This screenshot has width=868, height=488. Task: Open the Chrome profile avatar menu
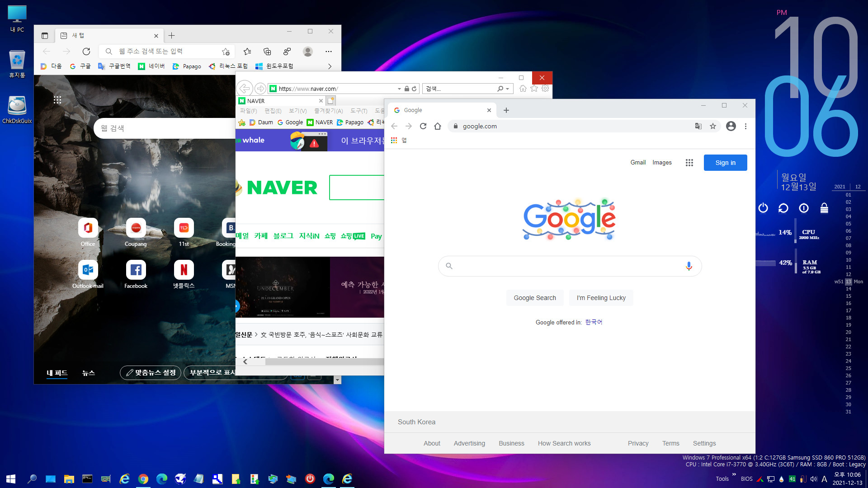731,126
